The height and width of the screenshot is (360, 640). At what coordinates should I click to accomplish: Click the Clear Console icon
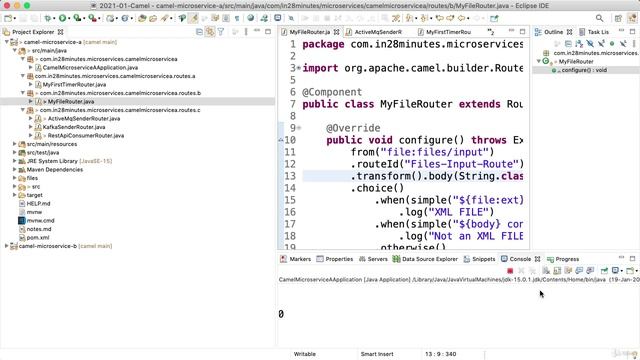546,271
